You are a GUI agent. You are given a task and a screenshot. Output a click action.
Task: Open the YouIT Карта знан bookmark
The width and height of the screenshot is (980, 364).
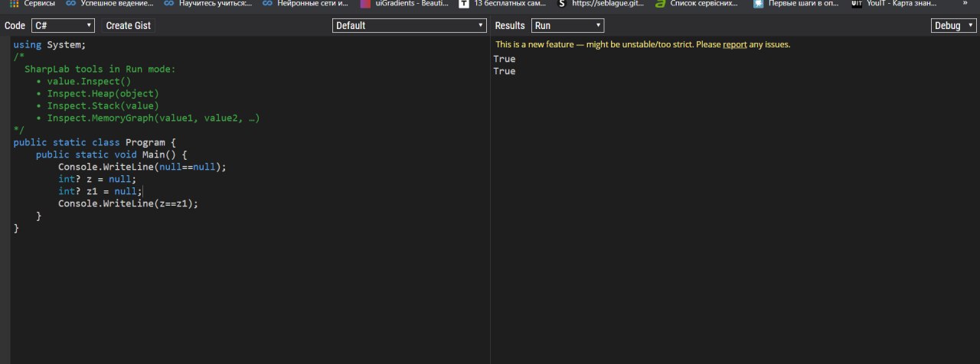point(894,4)
